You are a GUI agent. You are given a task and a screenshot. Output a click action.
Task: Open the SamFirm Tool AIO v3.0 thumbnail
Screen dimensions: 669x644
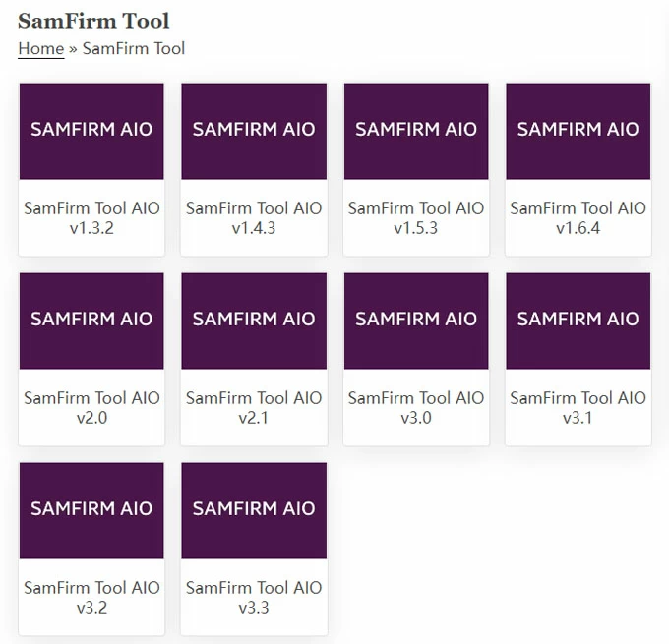[416, 321]
